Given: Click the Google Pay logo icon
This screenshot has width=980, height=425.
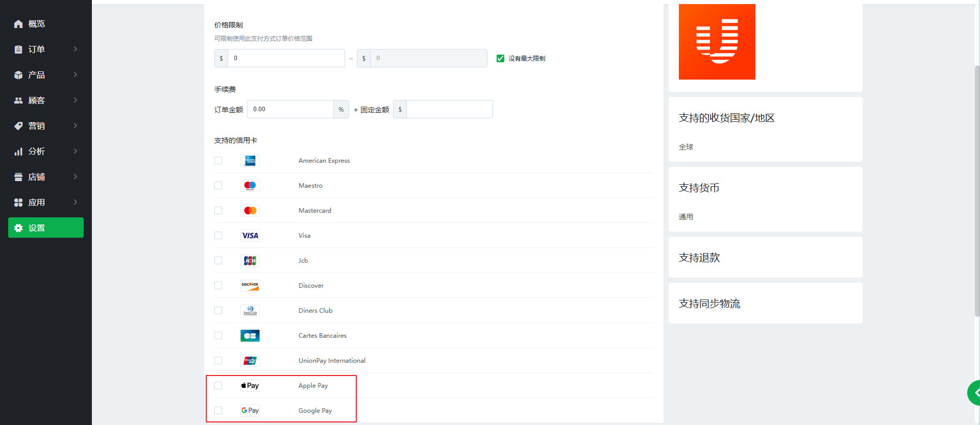Looking at the screenshot, I should pyautogui.click(x=250, y=411).
